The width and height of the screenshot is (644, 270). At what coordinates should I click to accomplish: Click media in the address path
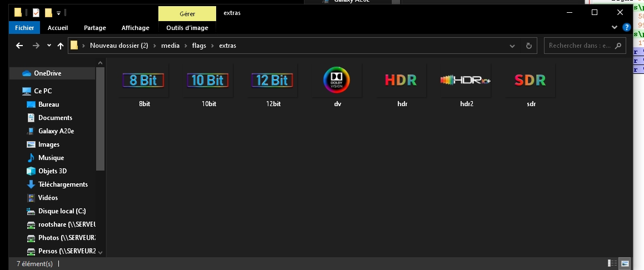[170, 46]
